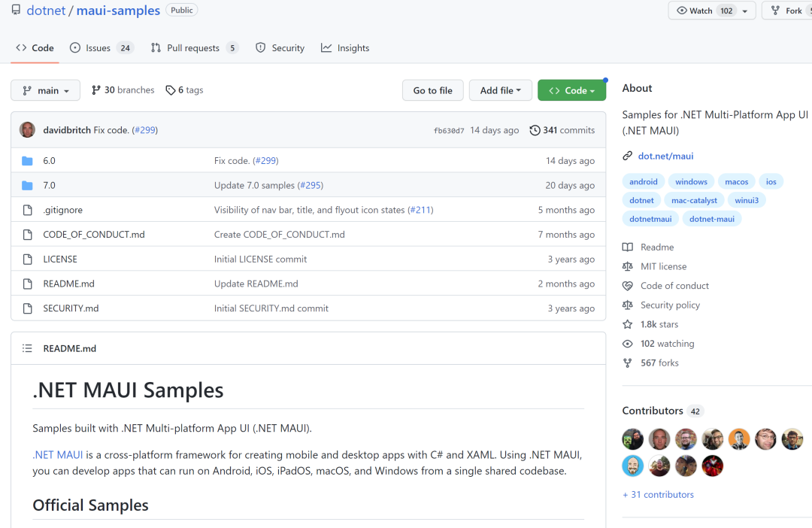View the 30 branches link
Image resolution: width=812 pixels, height=528 pixels.
[123, 90]
